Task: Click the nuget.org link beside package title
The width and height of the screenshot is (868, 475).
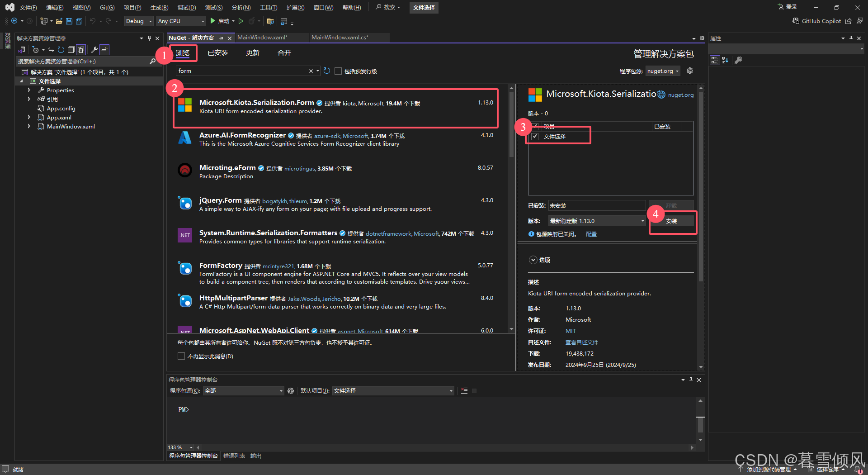Action: pos(680,95)
